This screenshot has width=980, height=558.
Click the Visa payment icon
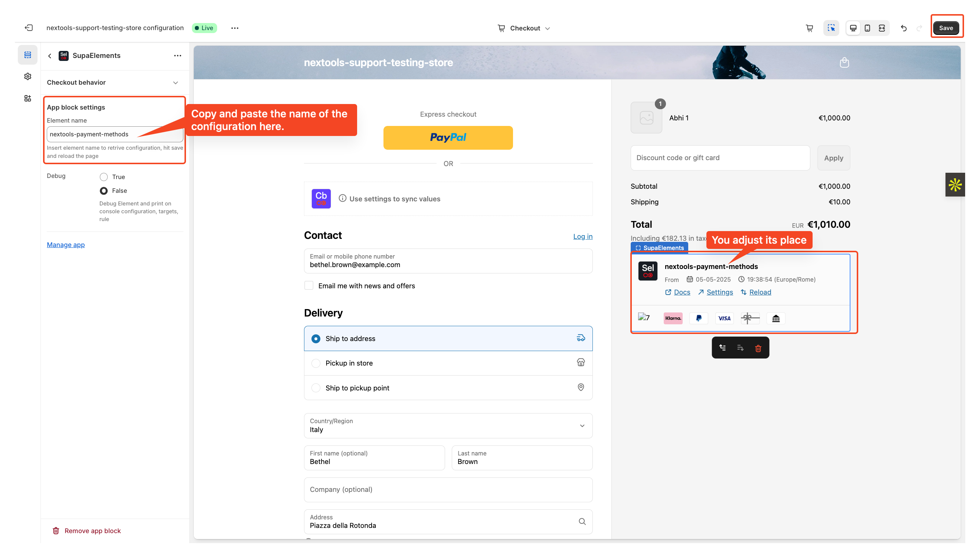click(724, 318)
